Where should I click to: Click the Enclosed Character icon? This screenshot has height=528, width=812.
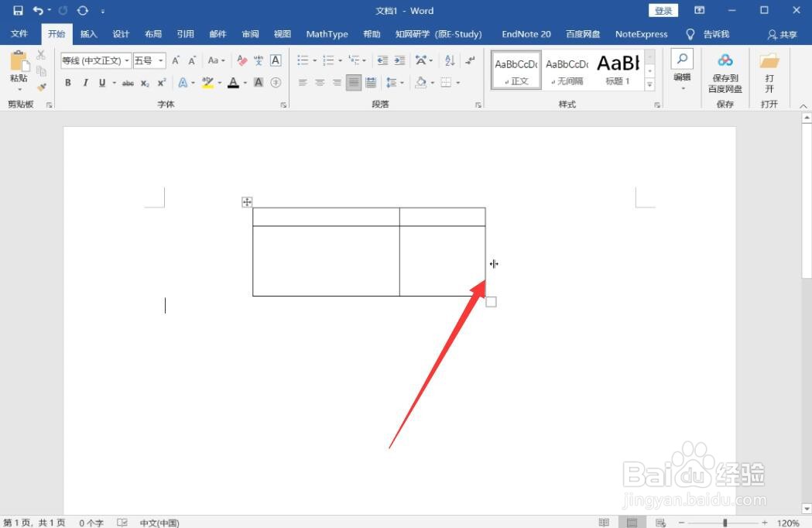[276, 82]
